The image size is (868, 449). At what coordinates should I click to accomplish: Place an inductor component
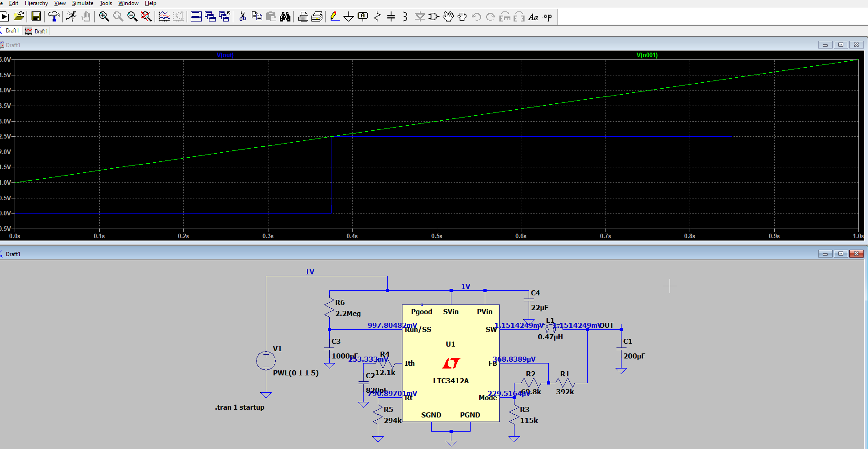tap(405, 17)
